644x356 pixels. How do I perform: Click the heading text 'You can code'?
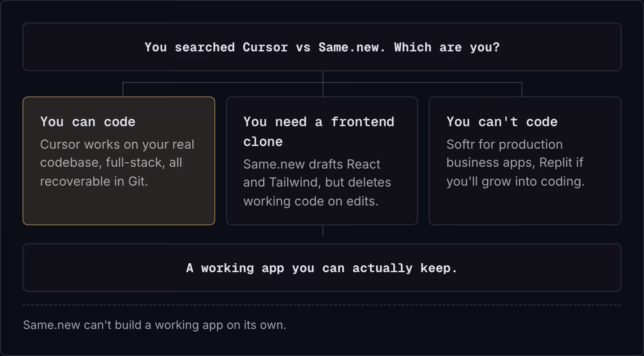[x=88, y=122]
